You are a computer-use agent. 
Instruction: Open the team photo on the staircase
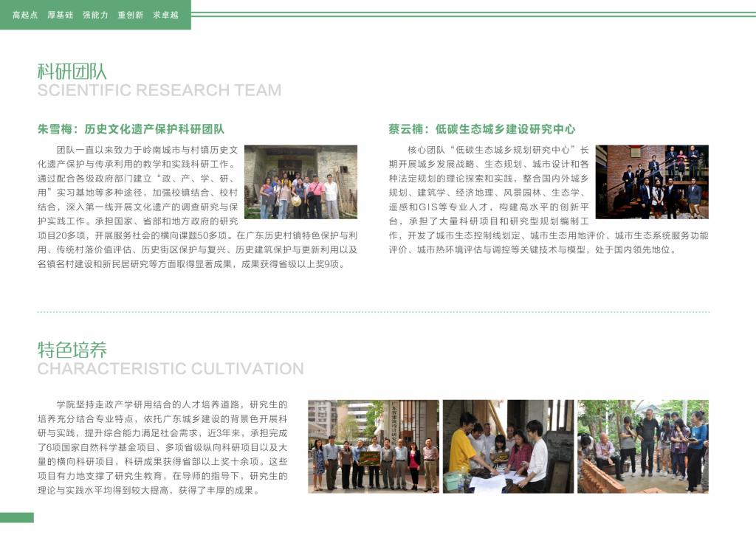tap(652, 182)
